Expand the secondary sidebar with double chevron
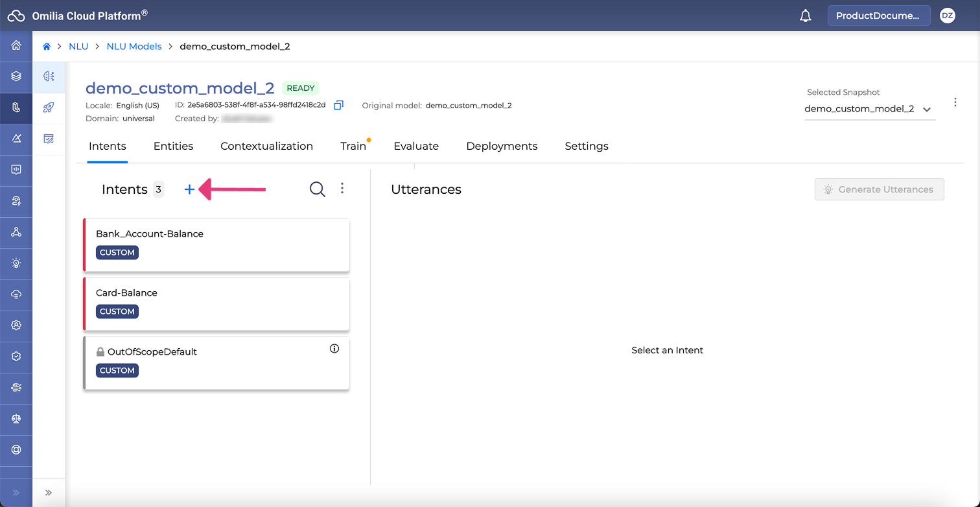Image resolution: width=980 pixels, height=507 pixels. tap(49, 493)
